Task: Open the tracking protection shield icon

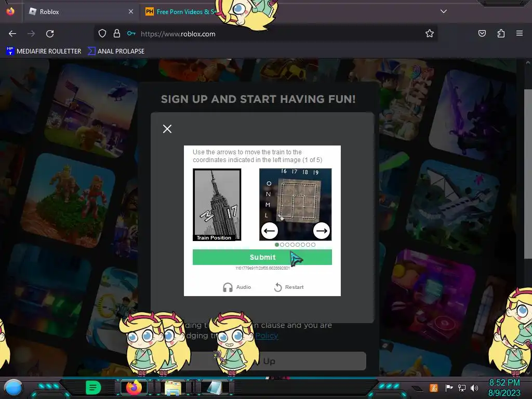Action: 102,33
